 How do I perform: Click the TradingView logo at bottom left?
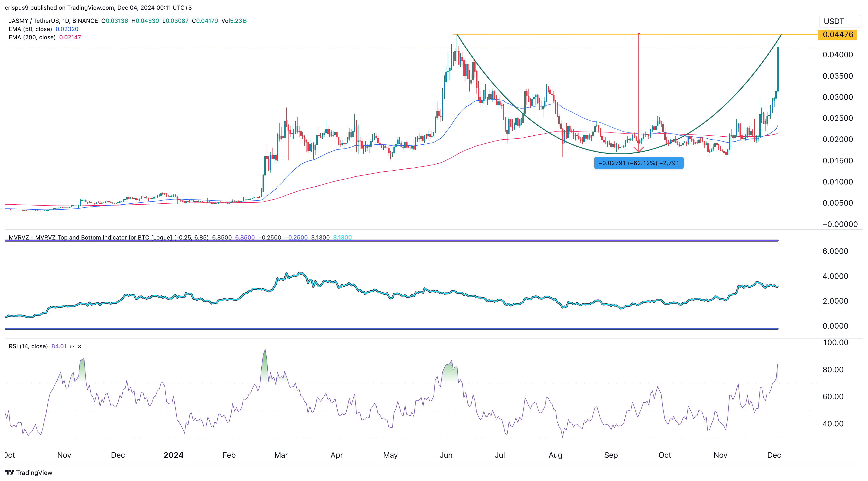[29, 473]
